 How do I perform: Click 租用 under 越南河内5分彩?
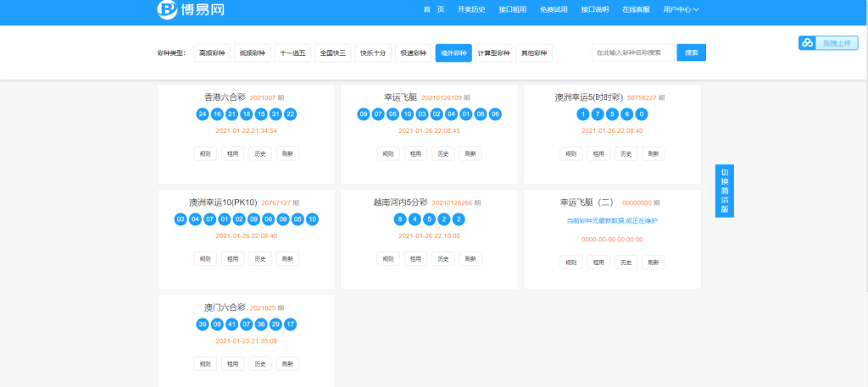click(415, 259)
